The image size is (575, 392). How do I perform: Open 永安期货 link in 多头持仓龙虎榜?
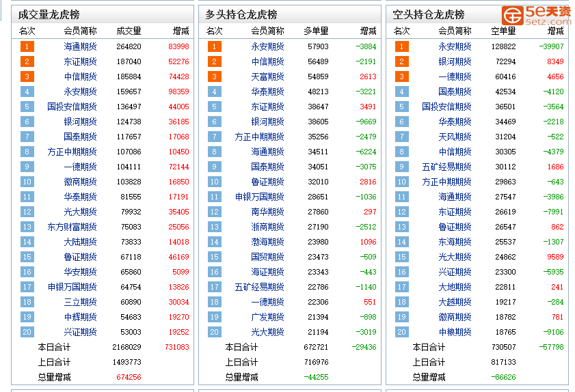268,46
